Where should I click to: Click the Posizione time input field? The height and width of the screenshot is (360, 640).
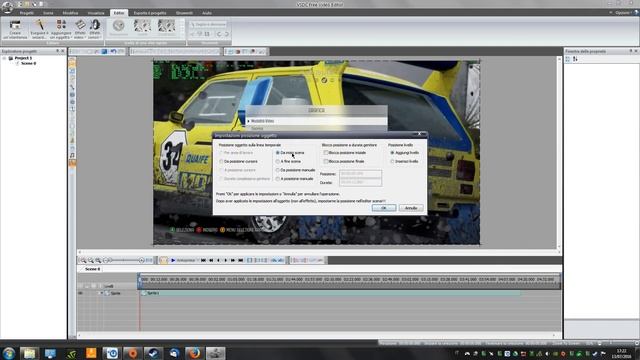pyautogui.click(x=360, y=174)
